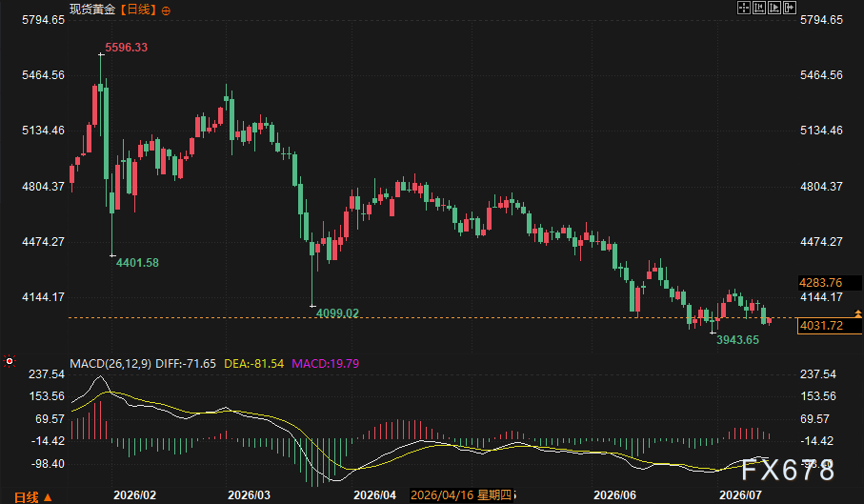The image size is (864, 504).
Task: Click the red sun indicator icon beside MACD
Action: (x=10, y=361)
